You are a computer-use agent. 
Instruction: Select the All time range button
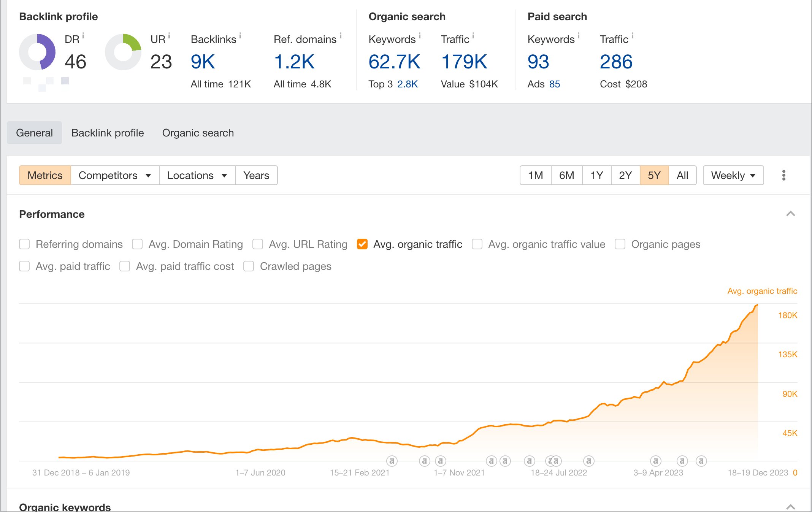pos(682,175)
